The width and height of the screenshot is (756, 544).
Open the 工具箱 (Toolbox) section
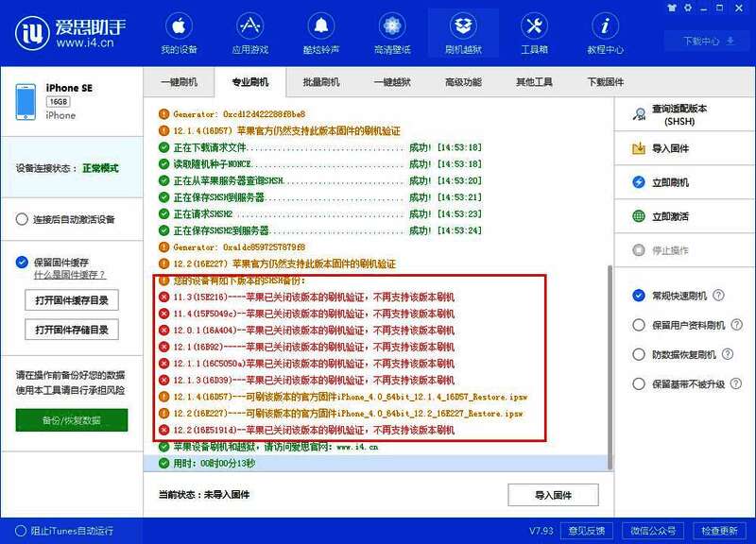pos(535,25)
